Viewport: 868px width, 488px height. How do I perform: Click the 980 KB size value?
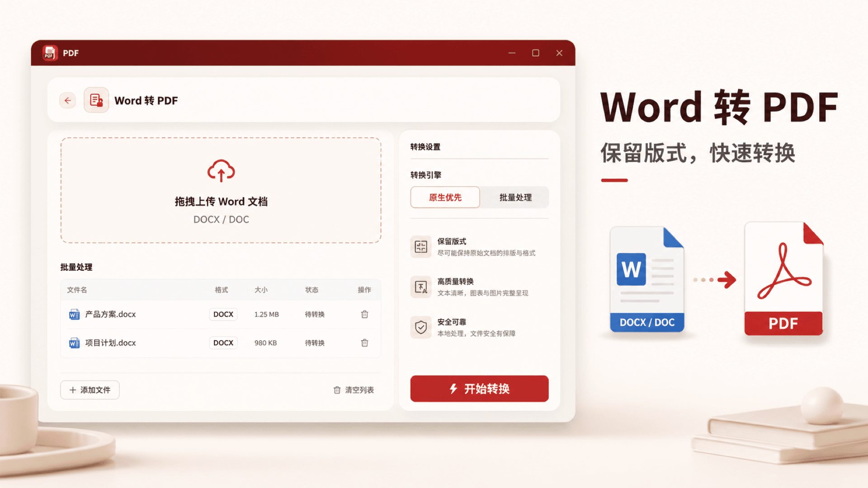pos(265,343)
